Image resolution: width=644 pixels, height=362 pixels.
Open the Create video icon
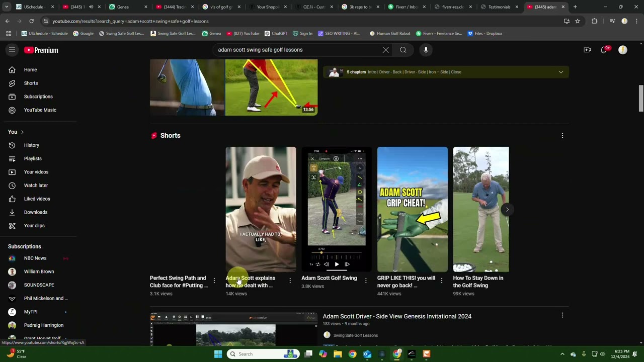[x=587, y=50]
